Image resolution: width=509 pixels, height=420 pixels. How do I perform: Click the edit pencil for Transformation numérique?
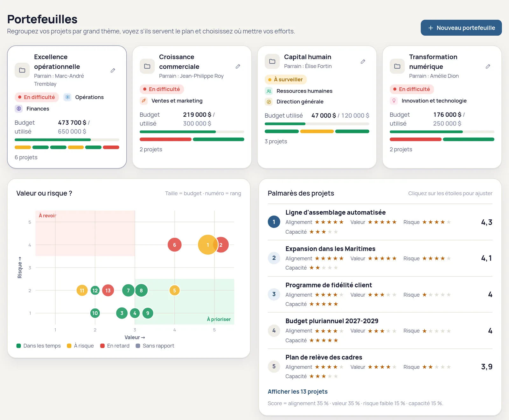(x=488, y=66)
